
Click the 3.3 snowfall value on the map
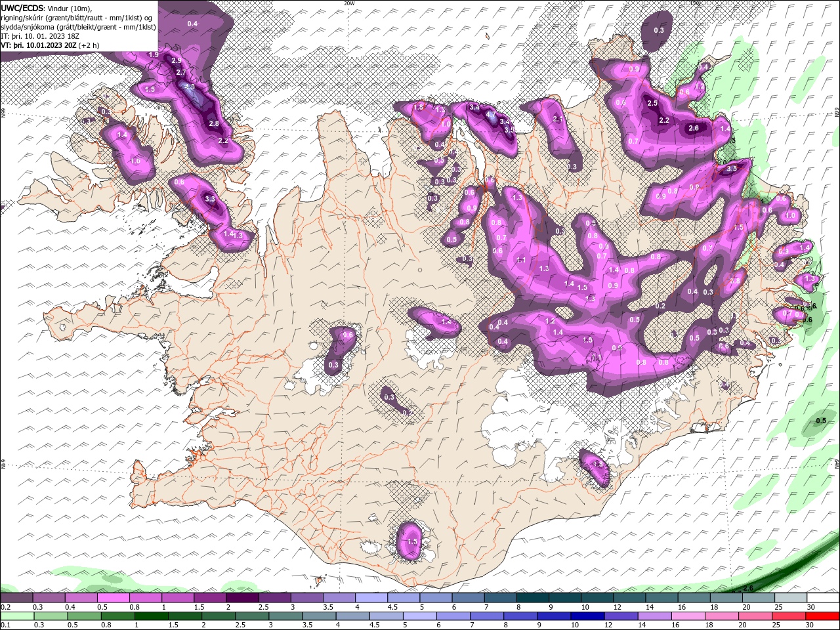(x=210, y=199)
